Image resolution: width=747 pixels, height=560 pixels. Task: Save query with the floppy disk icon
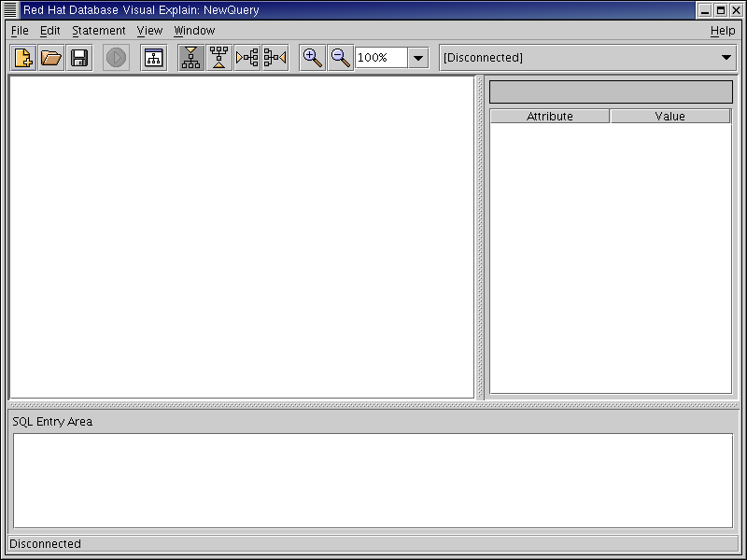coord(79,58)
